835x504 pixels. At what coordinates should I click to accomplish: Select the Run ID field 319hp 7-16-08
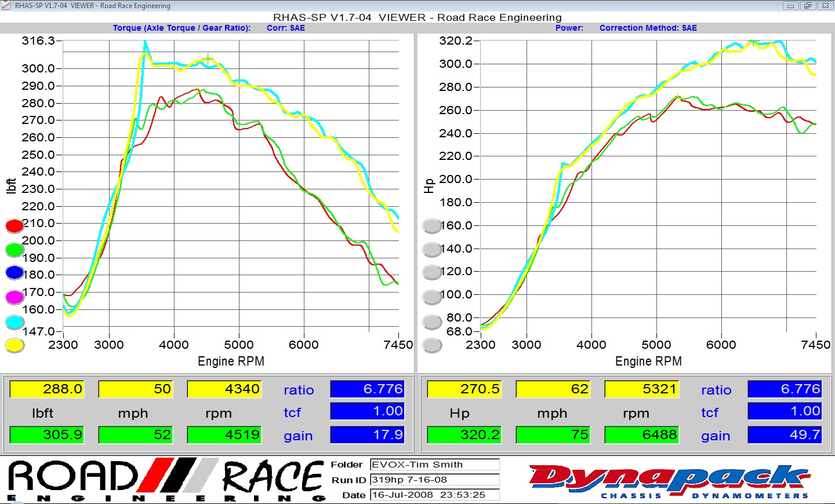tap(434, 480)
